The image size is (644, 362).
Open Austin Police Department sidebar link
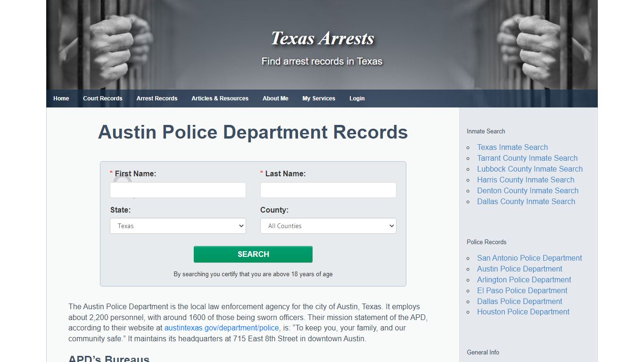[x=520, y=269]
